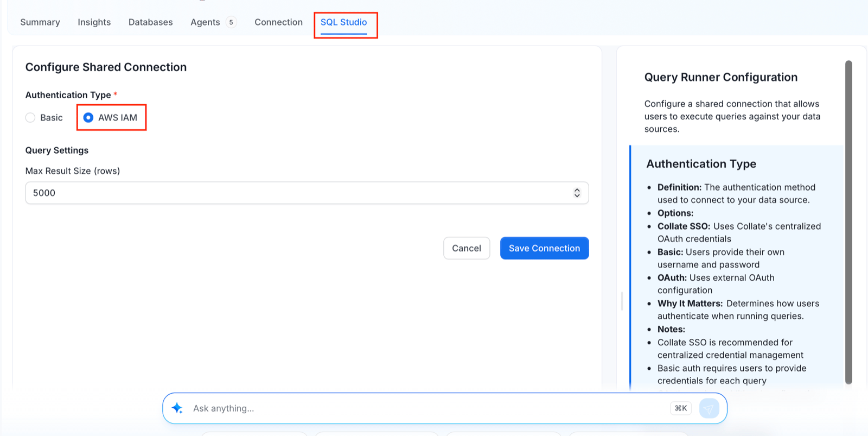Click the "Notes:" bullet in help panel
This screenshot has height=436, width=868.
click(x=671, y=330)
